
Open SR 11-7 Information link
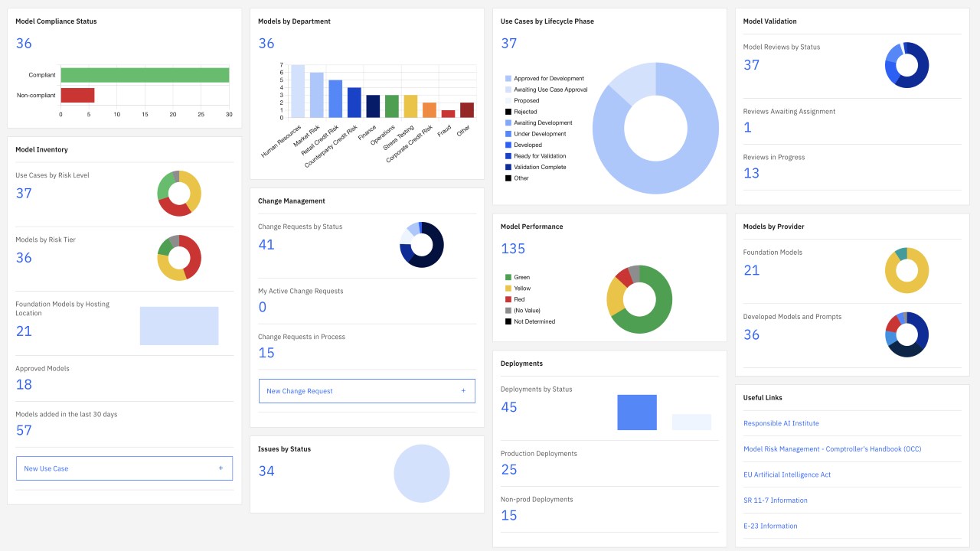pyautogui.click(x=776, y=500)
